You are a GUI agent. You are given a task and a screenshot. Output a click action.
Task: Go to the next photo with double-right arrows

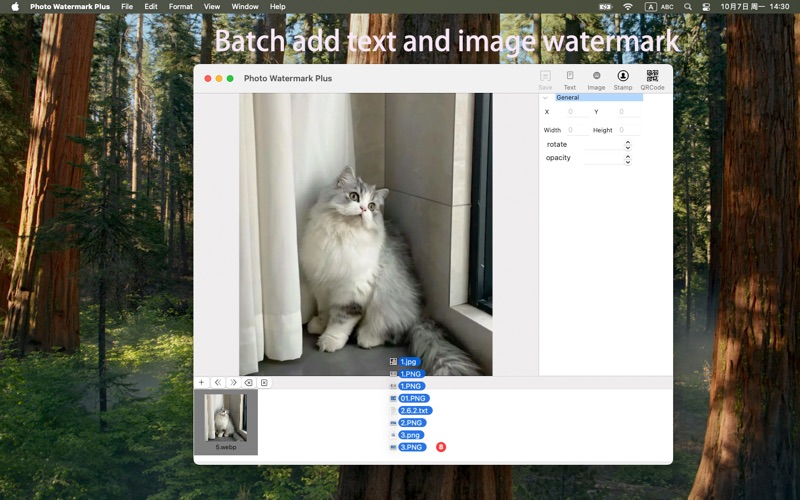tap(233, 382)
